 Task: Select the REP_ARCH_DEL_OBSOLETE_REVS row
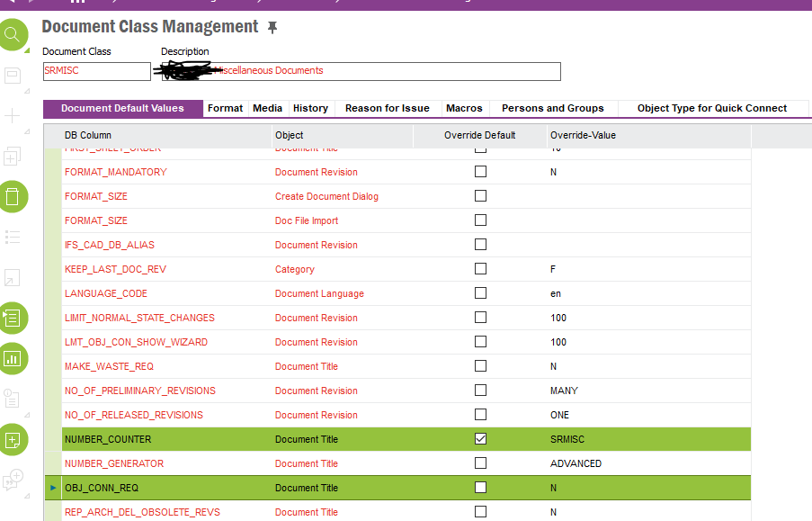(397, 511)
